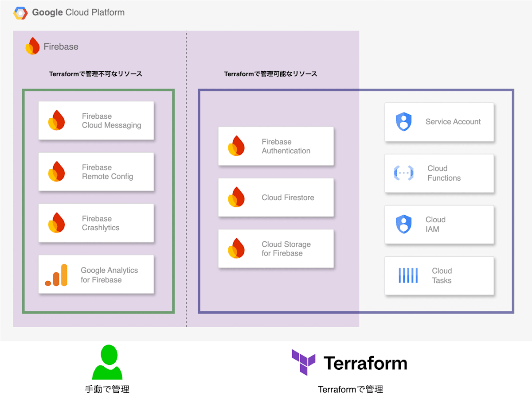
Task: Select the Cloud Functions label
Action: click(444, 173)
